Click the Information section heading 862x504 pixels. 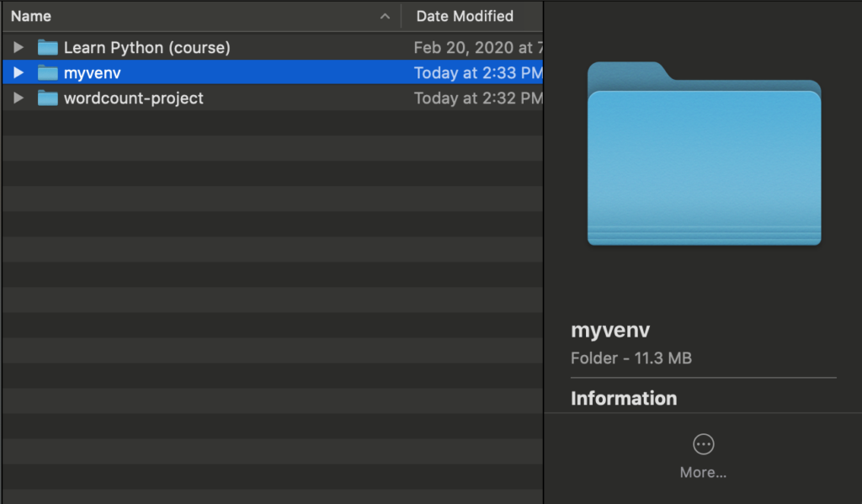coord(624,398)
